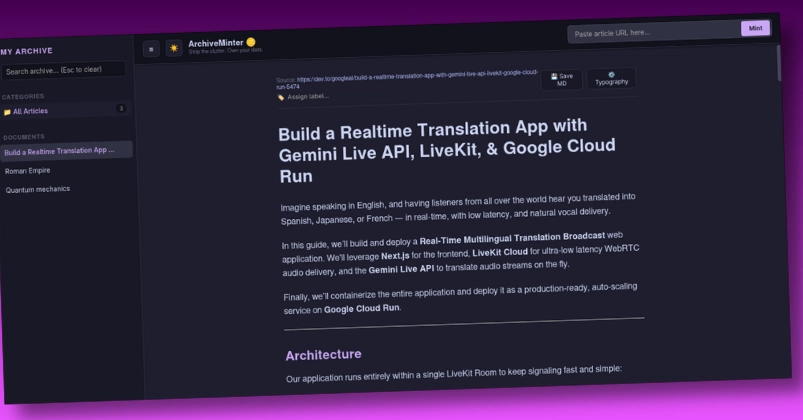Click the article title heading
Screen dimensions: 803x420
point(447,151)
